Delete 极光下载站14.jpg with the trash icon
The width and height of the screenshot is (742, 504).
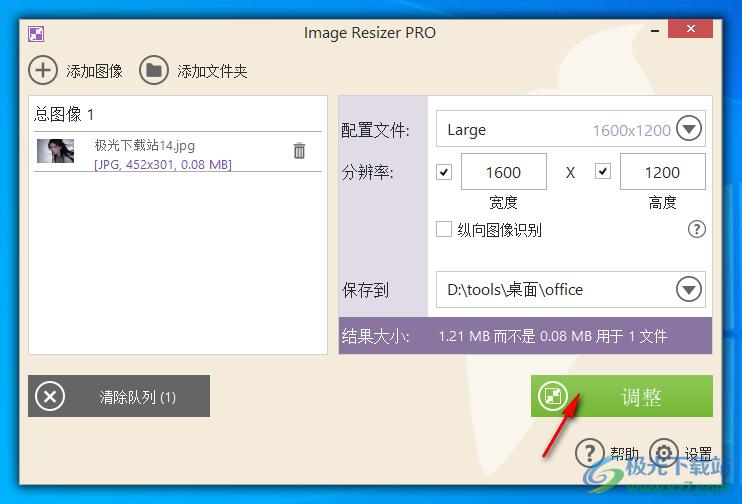299,151
